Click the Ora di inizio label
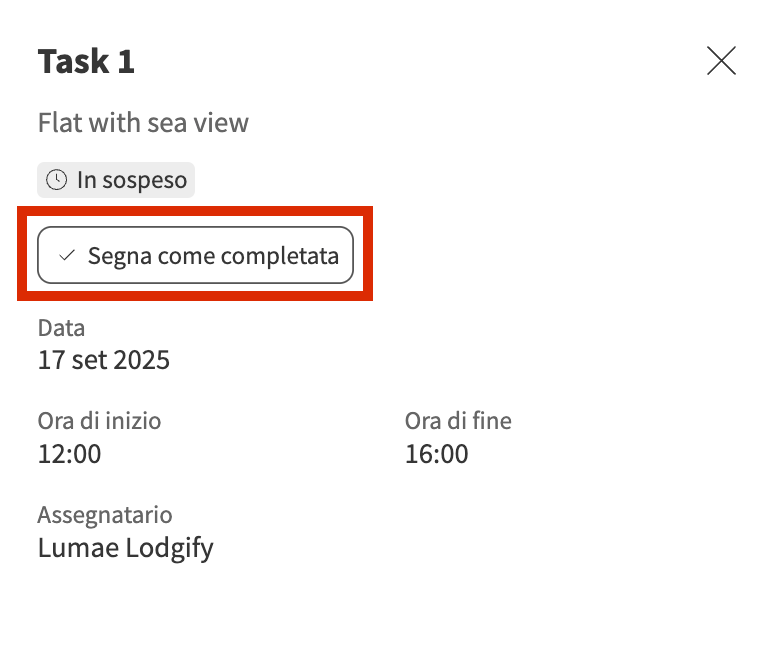This screenshot has width=782, height=658. (99, 421)
